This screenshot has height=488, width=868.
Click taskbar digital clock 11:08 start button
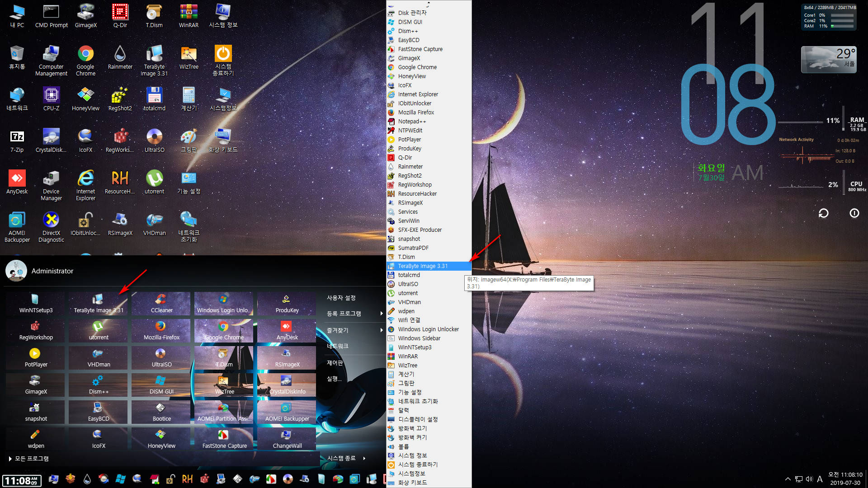coord(21,480)
